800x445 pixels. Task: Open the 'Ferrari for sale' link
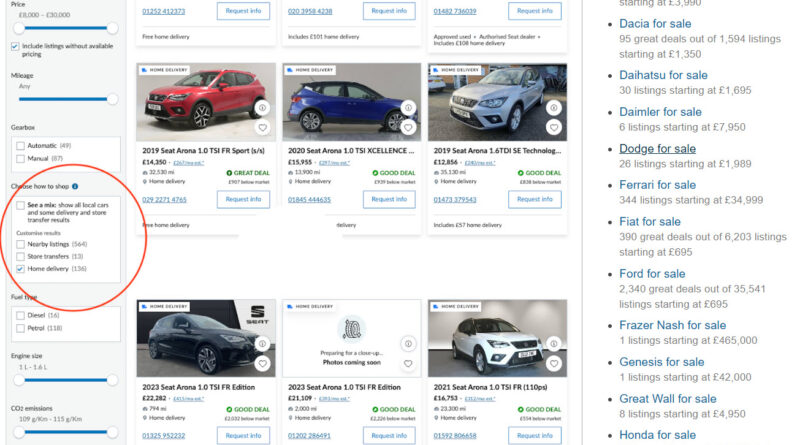click(x=657, y=185)
